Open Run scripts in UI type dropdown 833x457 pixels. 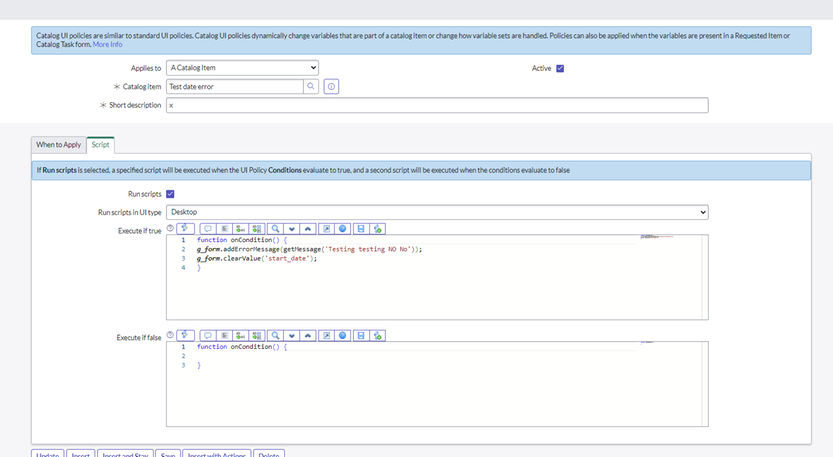click(x=437, y=212)
